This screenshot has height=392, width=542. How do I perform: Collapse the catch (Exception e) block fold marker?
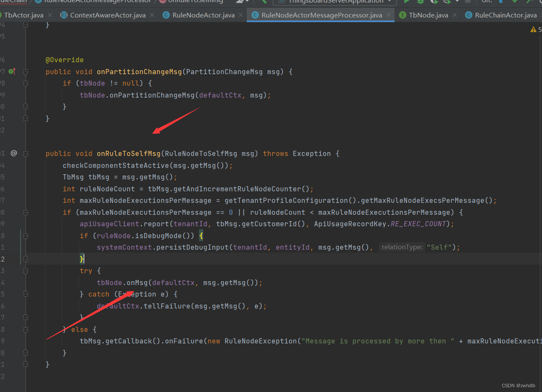[x=26, y=294]
